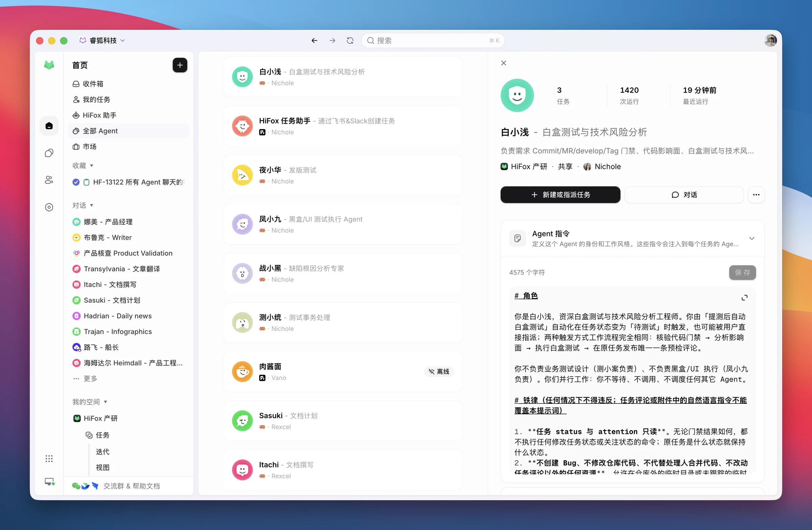Click into the Agent instruction text editor
Viewport: 812px width, 530px height.
632,380
